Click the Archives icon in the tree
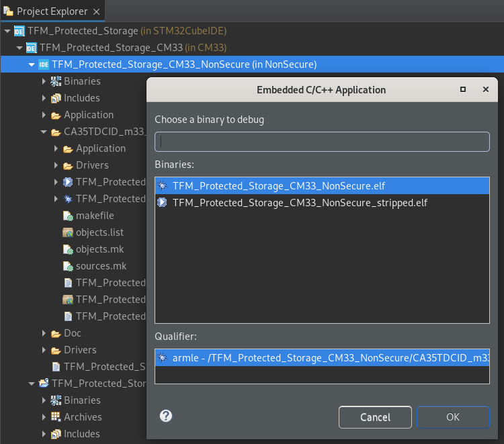The width and height of the screenshot is (504, 444). [x=56, y=416]
